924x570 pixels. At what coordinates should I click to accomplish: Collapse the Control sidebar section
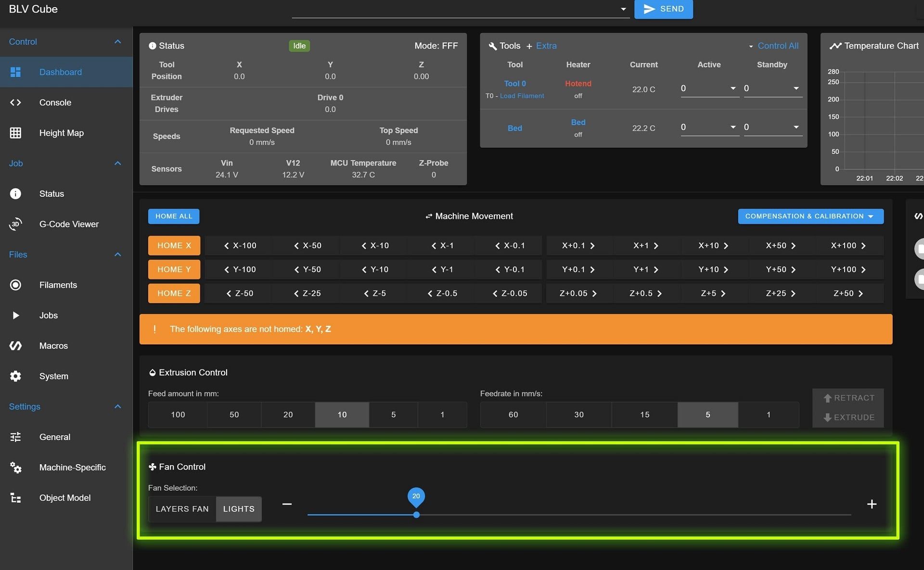117,42
